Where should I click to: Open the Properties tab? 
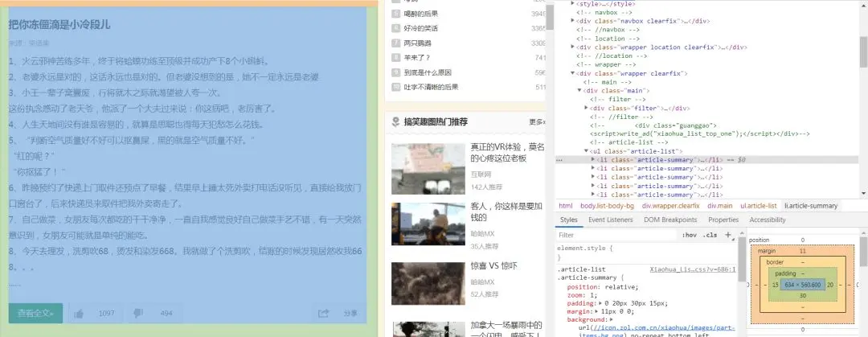click(x=723, y=220)
